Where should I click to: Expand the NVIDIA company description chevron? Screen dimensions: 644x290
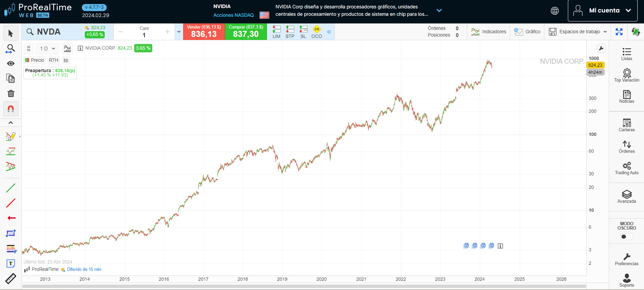[x=439, y=10]
